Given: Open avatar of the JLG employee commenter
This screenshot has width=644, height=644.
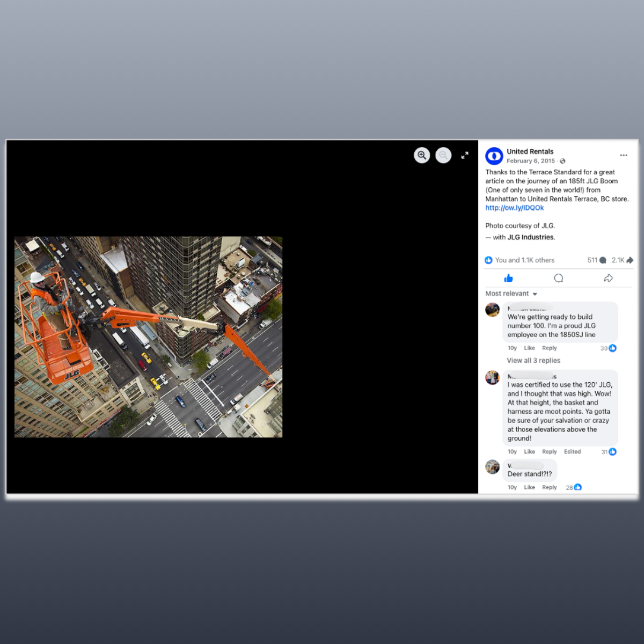Looking at the screenshot, I should [493, 310].
